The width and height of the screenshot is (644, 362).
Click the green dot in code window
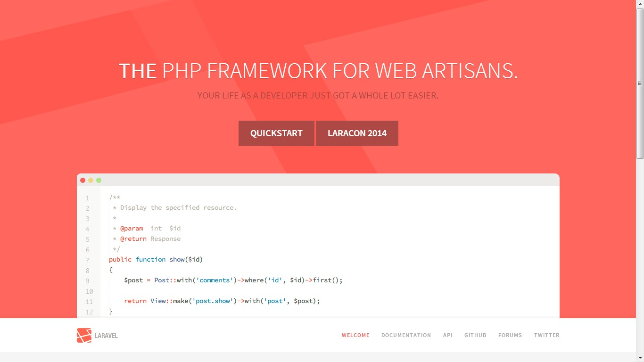(x=99, y=180)
